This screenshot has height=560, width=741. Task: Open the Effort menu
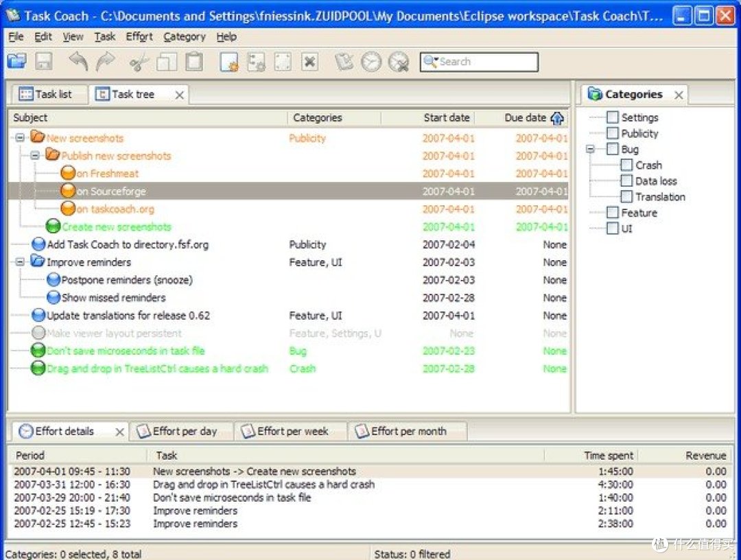tap(139, 37)
